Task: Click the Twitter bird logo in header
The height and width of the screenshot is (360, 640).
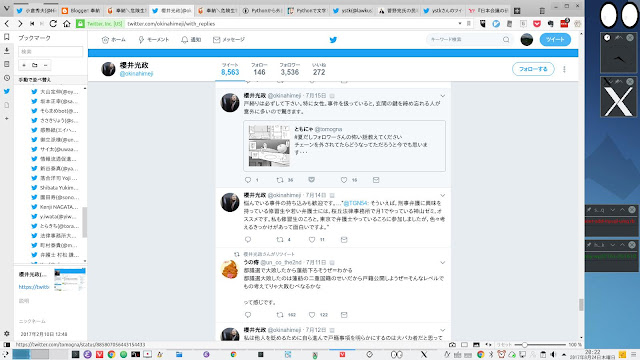Action: 333,40
